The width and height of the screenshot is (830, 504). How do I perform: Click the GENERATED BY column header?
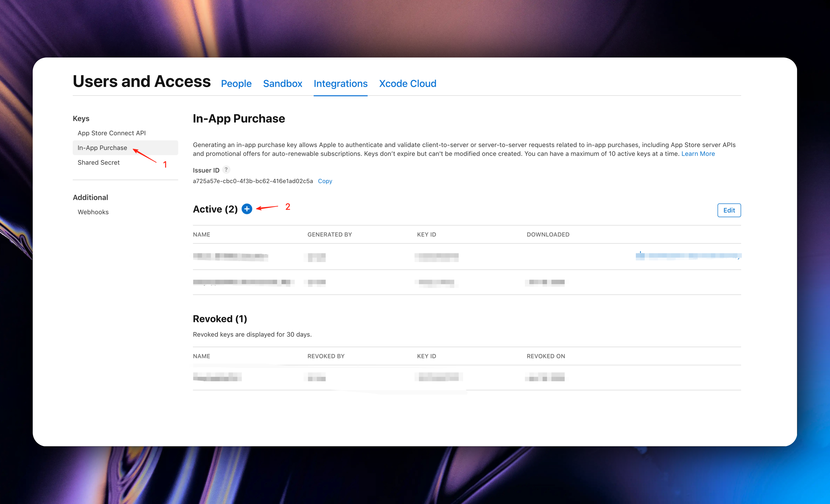pos(329,234)
